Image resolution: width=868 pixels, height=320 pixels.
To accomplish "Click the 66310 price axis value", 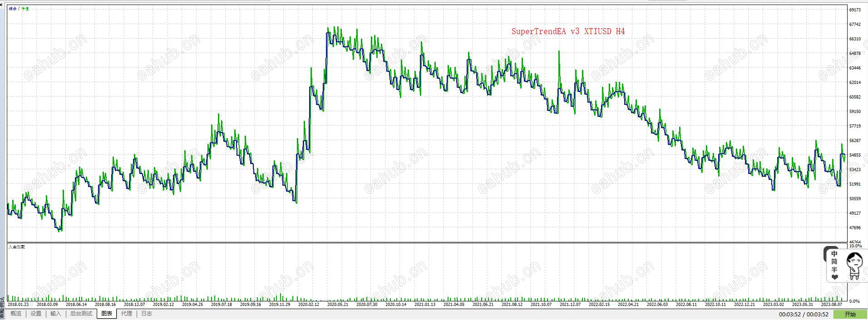I will pyautogui.click(x=855, y=39).
